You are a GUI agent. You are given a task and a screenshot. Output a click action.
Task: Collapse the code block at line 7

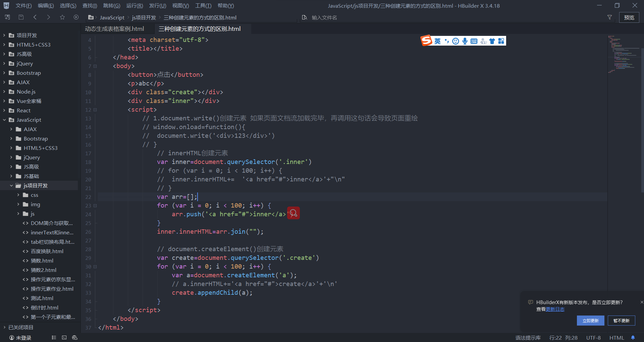[x=95, y=66]
